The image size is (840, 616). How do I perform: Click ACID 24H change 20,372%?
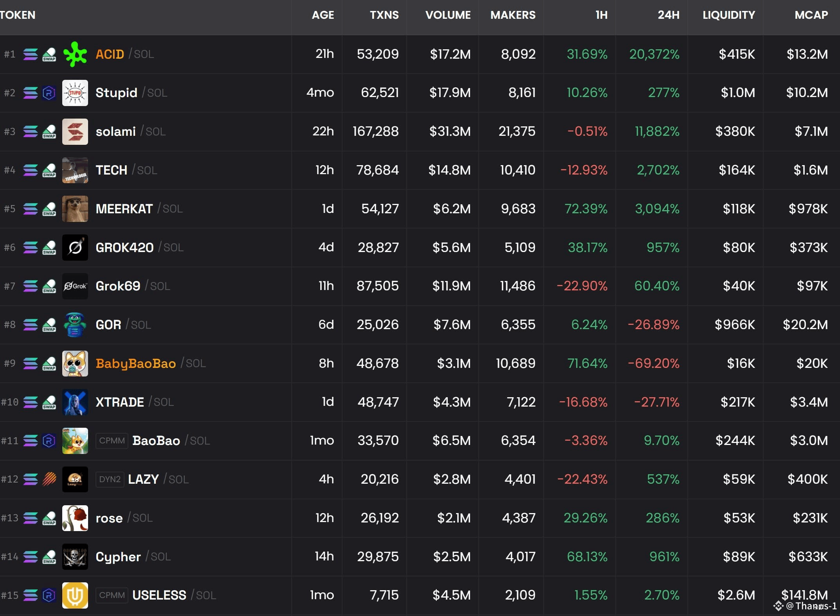click(654, 54)
